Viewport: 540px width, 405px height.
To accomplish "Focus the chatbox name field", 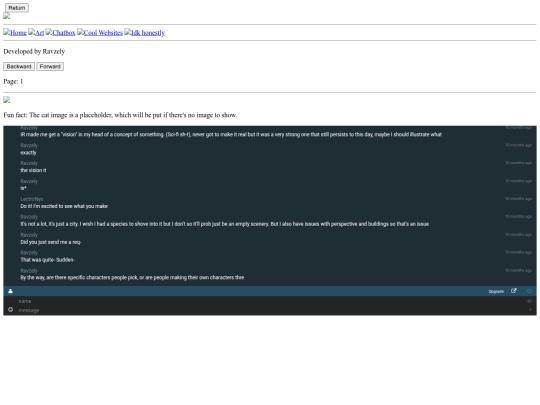I will (x=270, y=301).
